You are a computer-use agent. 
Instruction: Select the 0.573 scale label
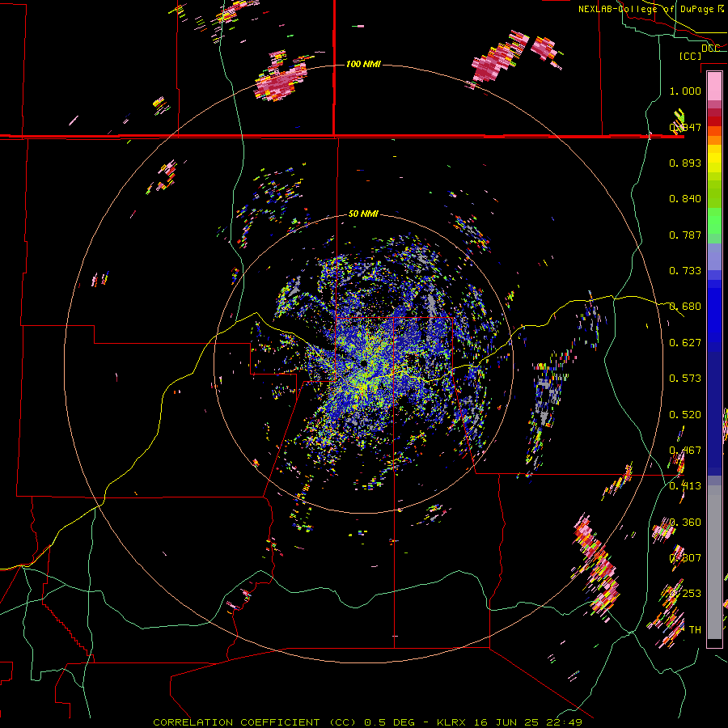tap(685, 379)
